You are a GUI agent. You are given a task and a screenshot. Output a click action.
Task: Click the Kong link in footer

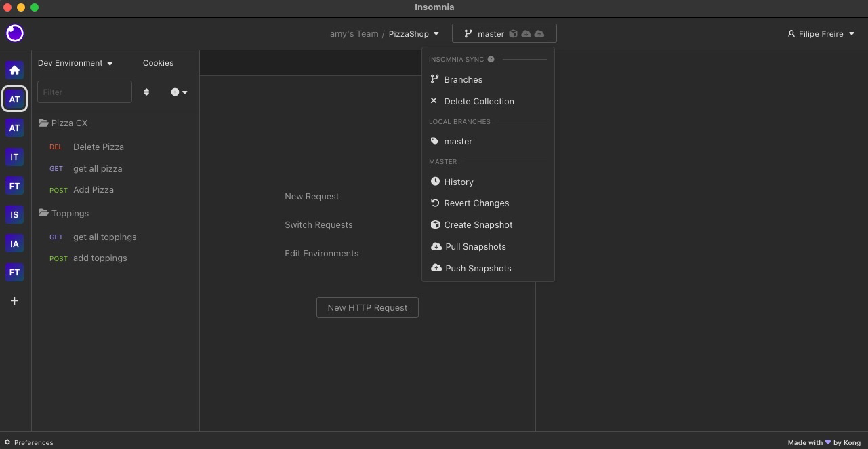[852, 442]
